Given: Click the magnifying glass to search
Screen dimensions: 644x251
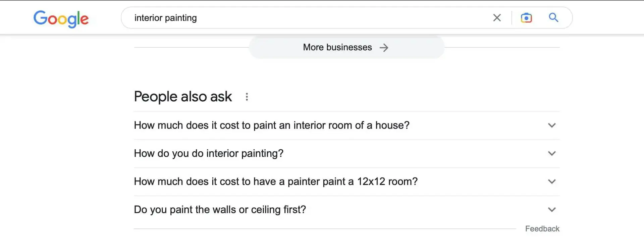Looking at the screenshot, I should click(553, 17).
